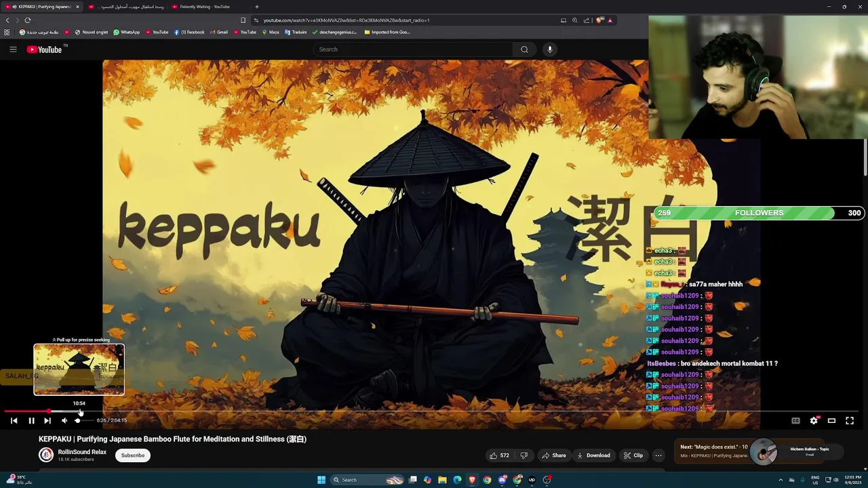Click the Next "Magic does exist." text

point(713,447)
